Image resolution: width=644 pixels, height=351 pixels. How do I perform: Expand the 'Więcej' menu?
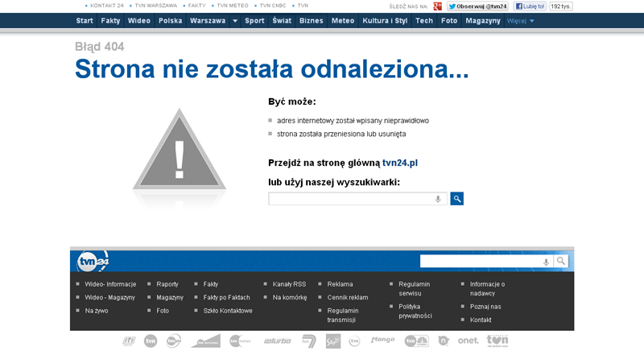point(520,21)
